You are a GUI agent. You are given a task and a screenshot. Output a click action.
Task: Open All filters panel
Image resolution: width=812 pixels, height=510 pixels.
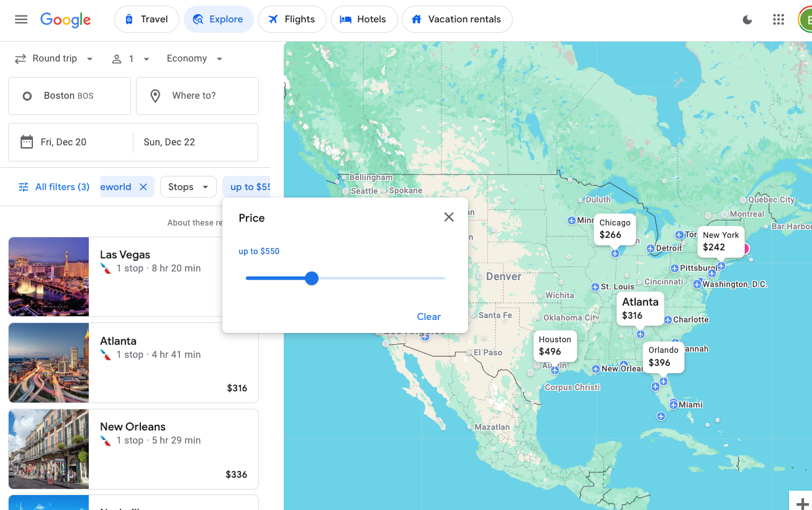point(54,187)
